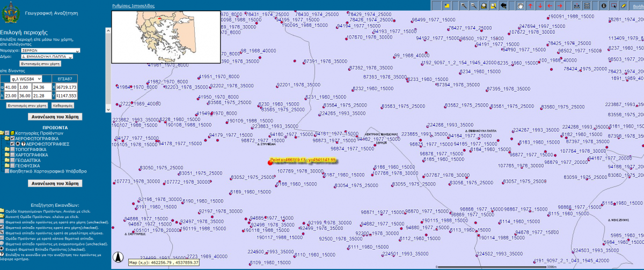Uncheck the ΑΕΡΟΦΩΤΟΓΡΑΦΙΚΑ checkbox
644x270 pixels.
[x=13, y=138]
